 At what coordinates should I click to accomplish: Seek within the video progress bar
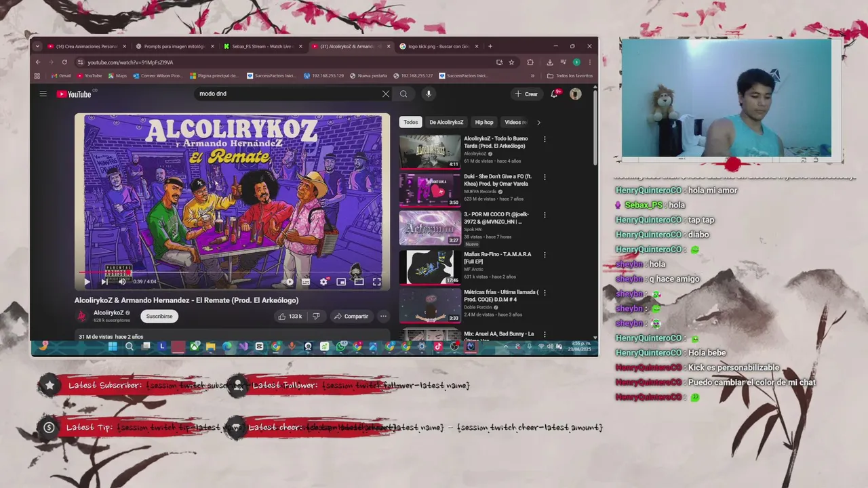click(x=233, y=272)
